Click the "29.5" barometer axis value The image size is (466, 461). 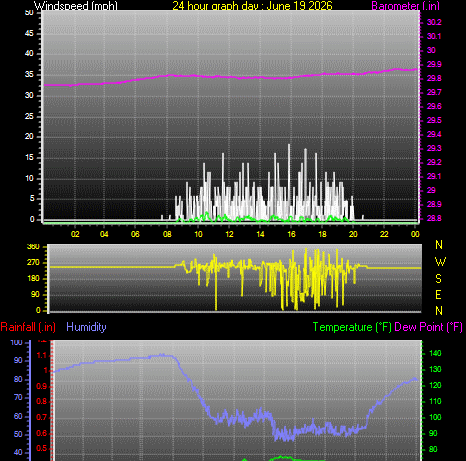pyautogui.click(x=434, y=120)
